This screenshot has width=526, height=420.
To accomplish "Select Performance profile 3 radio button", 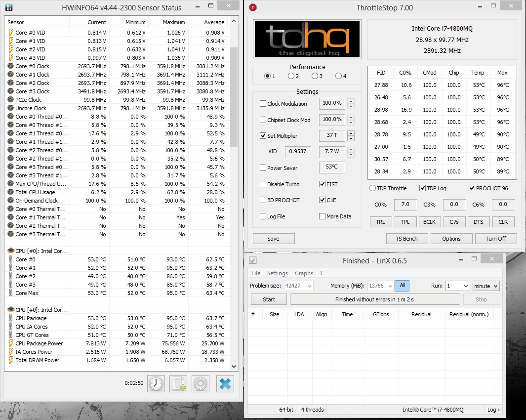I will (315, 76).
